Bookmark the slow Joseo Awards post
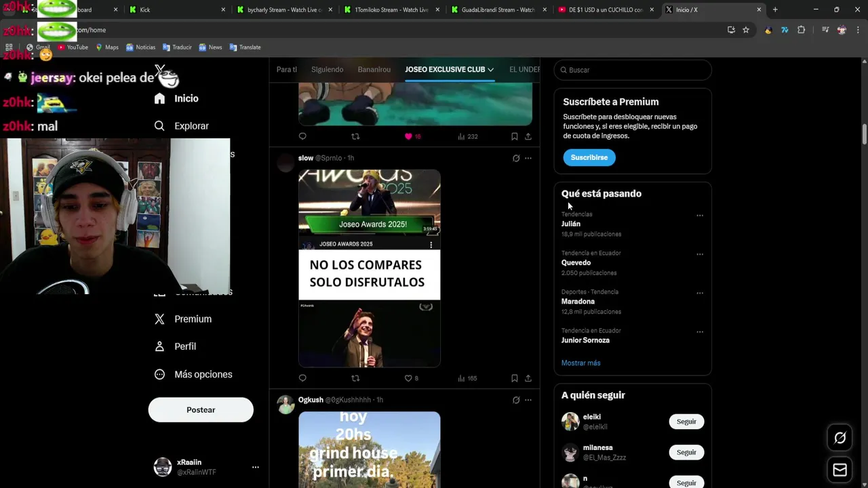This screenshot has height=488, width=868. click(515, 378)
